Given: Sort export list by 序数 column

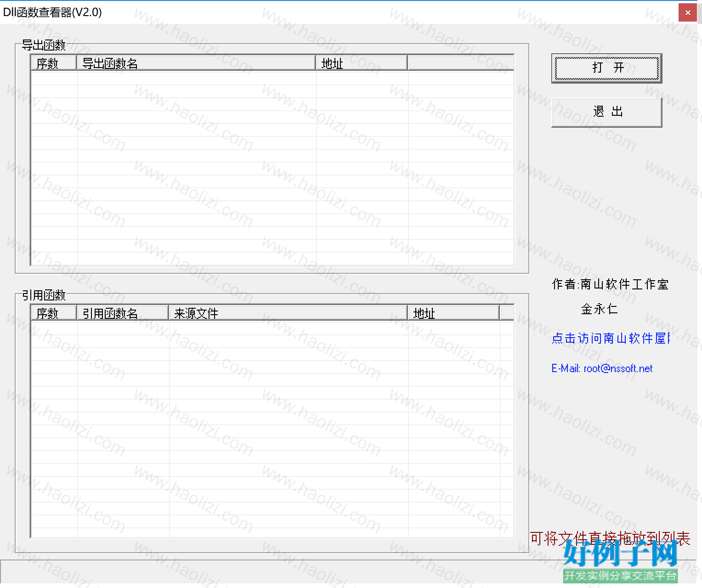Looking at the screenshot, I should [53, 63].
